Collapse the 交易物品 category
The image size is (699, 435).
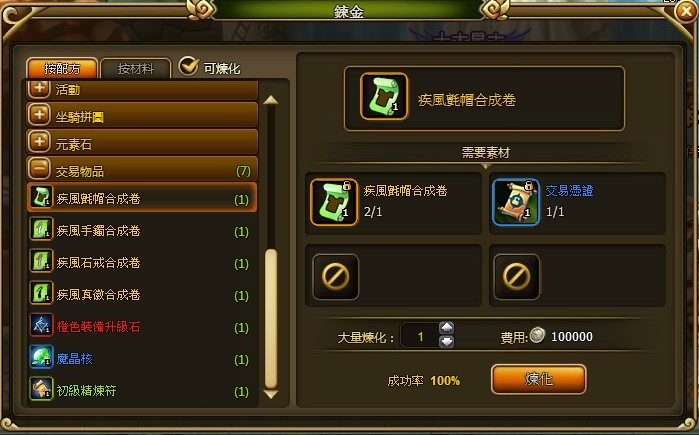click(x=39, y=169)
